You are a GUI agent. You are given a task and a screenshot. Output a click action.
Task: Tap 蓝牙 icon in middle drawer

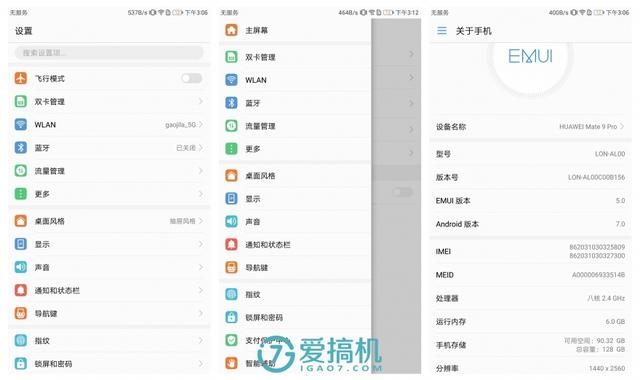pyautogui.click(x=231, y=103)
